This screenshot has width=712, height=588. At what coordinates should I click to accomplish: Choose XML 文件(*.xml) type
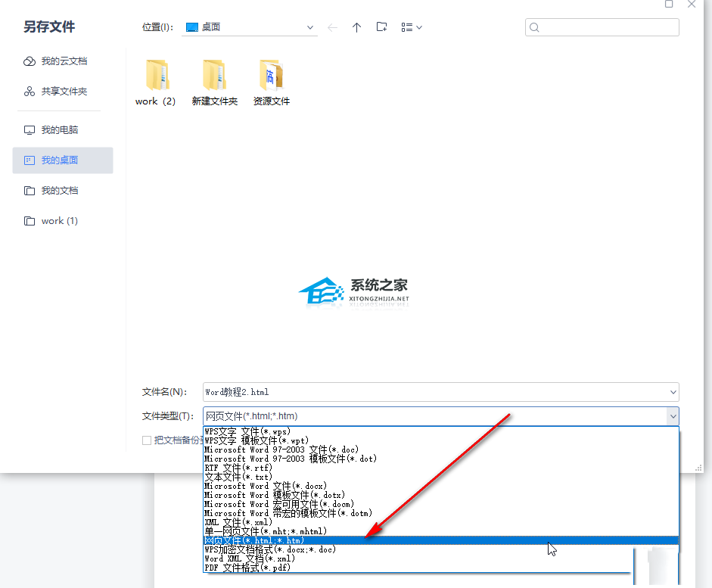[441, 522]
